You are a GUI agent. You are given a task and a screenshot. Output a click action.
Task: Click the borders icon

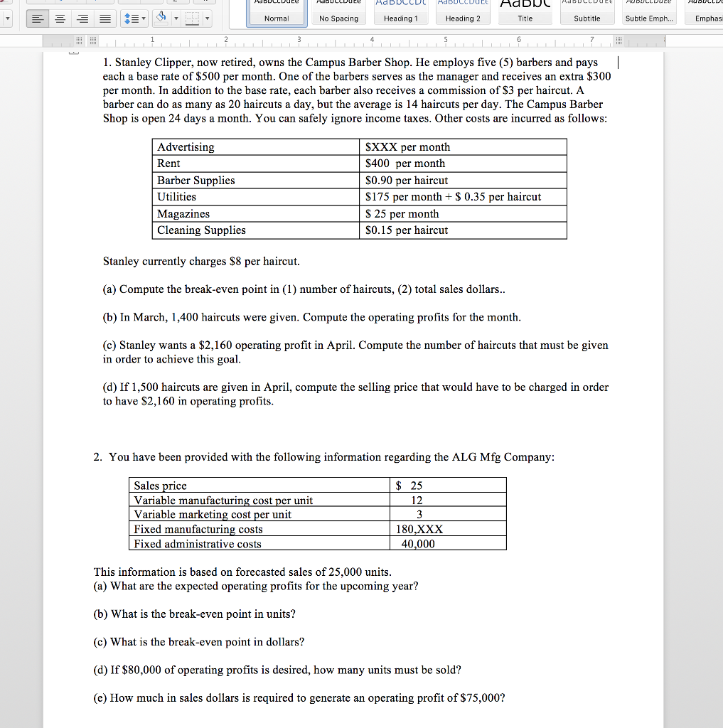(x=192, y=18)
